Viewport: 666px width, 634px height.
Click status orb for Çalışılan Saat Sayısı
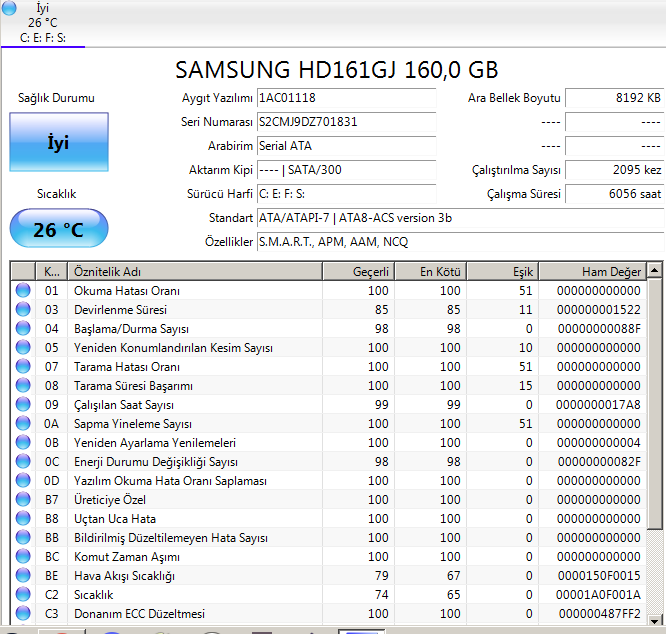[x=23, y=405]
